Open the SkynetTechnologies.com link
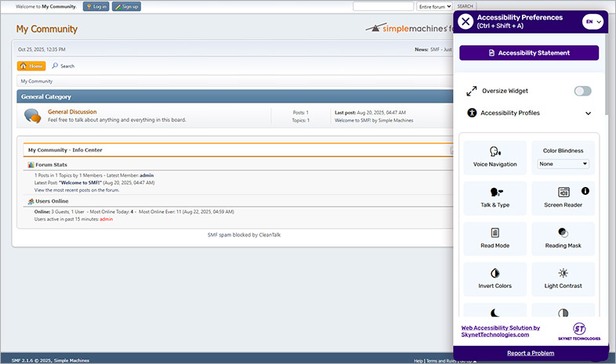This screenshot has width=616, height=364. click(x=500, y=331)
